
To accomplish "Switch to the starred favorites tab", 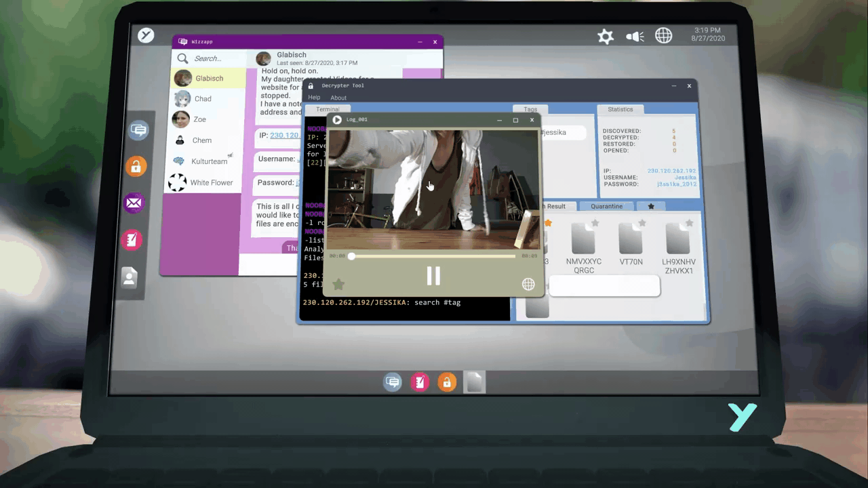I will pos(651,206).
